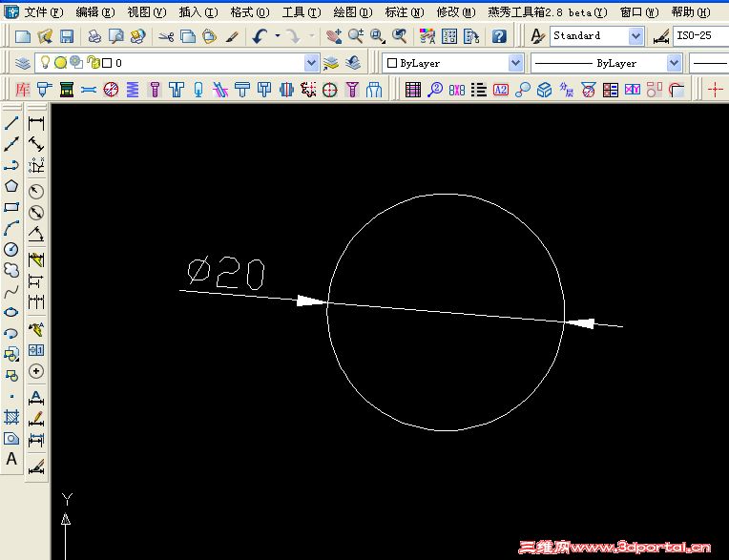Toggle layer 0 on/off light bulb
This screenshot has width=729, height=560.
click(x=45, y=62)
